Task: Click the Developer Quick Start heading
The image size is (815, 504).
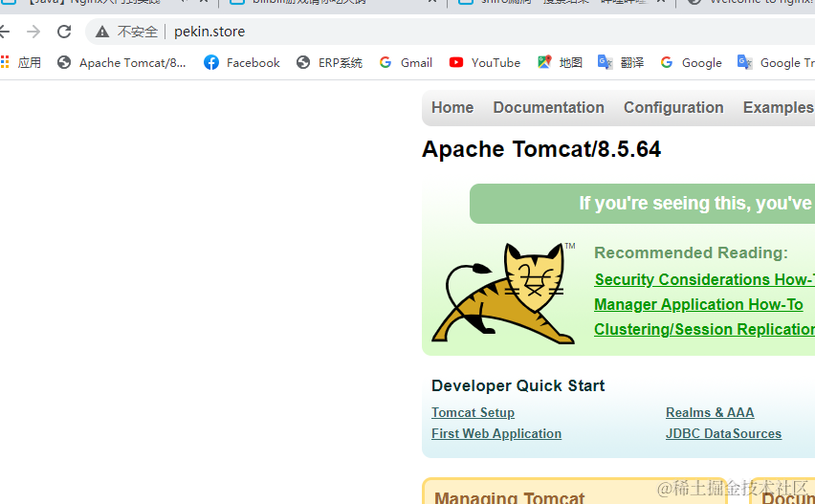Action: tap(518, 386)
